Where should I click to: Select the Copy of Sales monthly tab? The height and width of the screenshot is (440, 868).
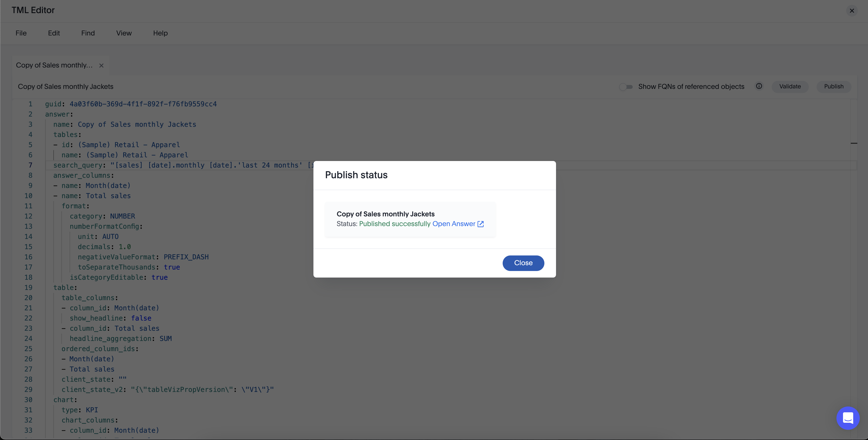[x=54, y=65]
